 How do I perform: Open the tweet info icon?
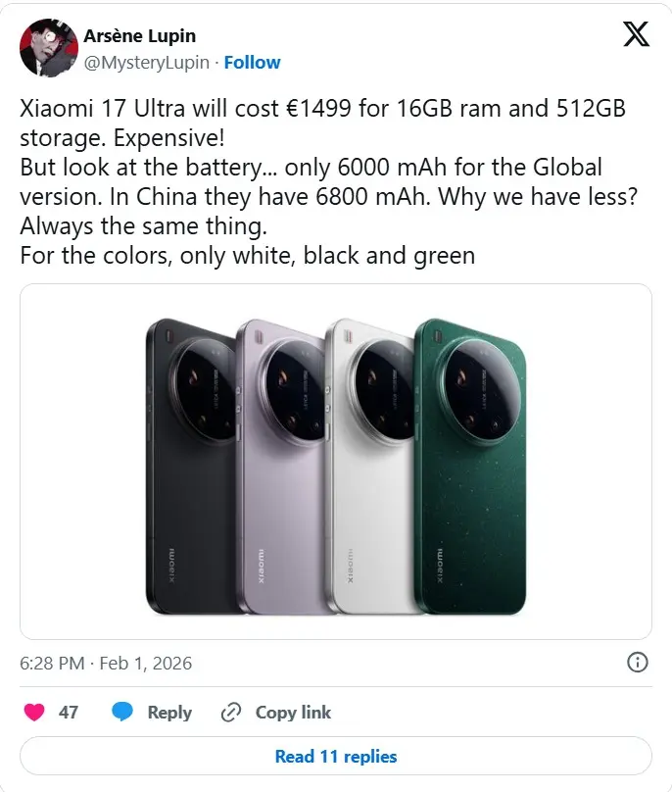637,663
